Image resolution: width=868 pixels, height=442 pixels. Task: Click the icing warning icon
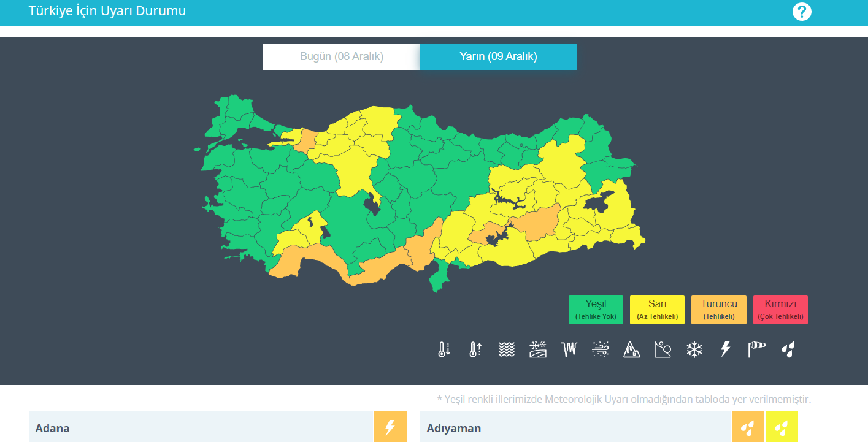pyautogui.click(x=569, y=349)
